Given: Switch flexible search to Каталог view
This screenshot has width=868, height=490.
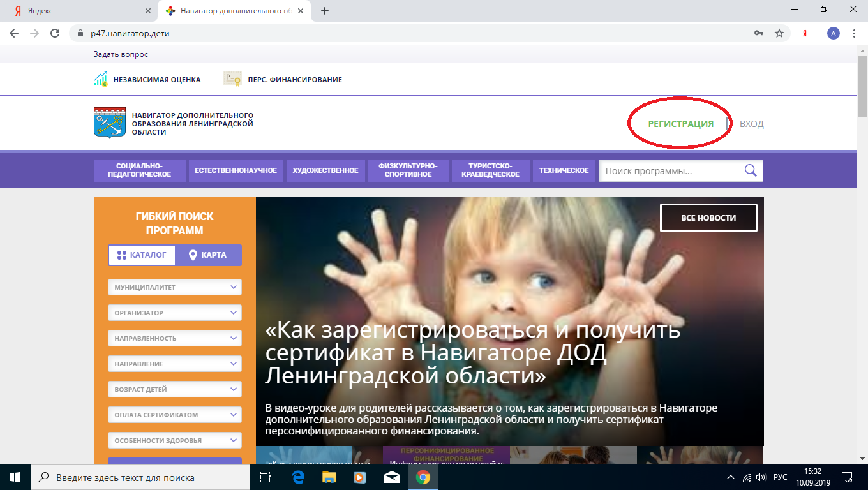Looking at the screenshot, I should [142, 255].
